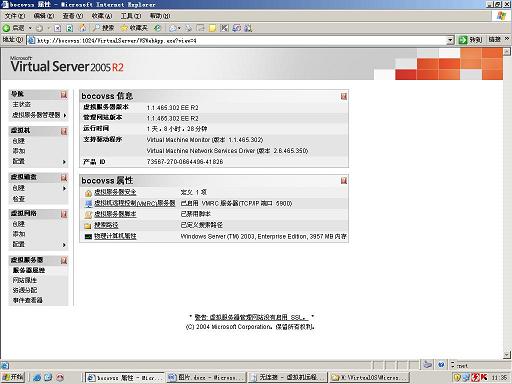The height and width of the screenshot is (384, 512).
Task: Collapse the 虚拟机 sidebar section icon
Action: pos(64,131)
